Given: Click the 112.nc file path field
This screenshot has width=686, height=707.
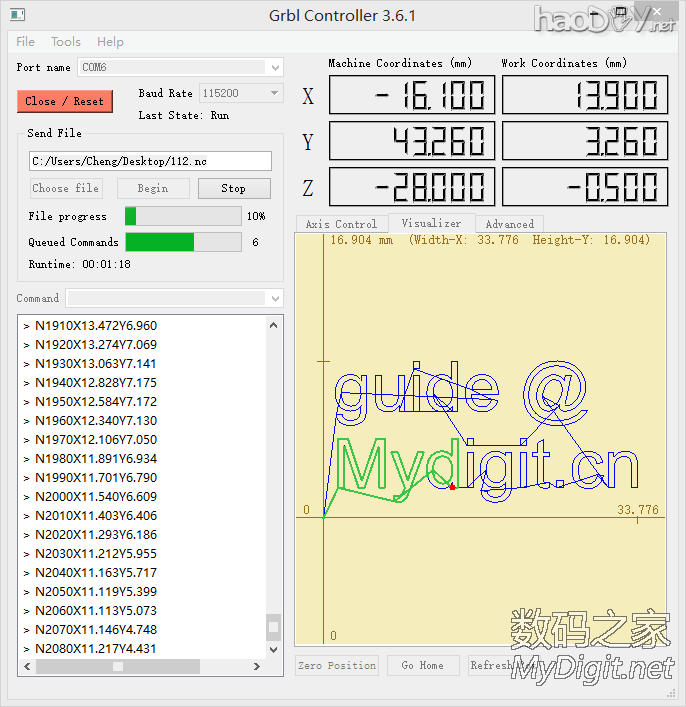Looking at the screenshot, I should point(150,161).
